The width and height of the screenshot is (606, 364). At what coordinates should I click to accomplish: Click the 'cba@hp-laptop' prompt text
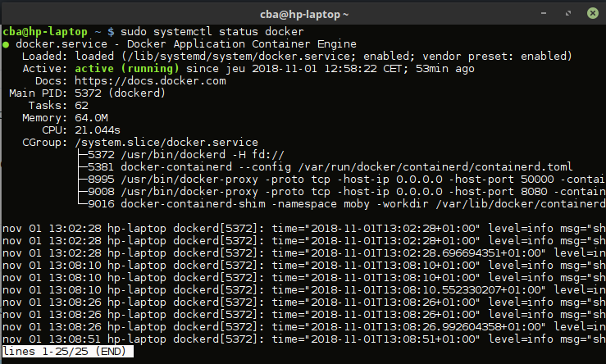[x=45, y=32]
